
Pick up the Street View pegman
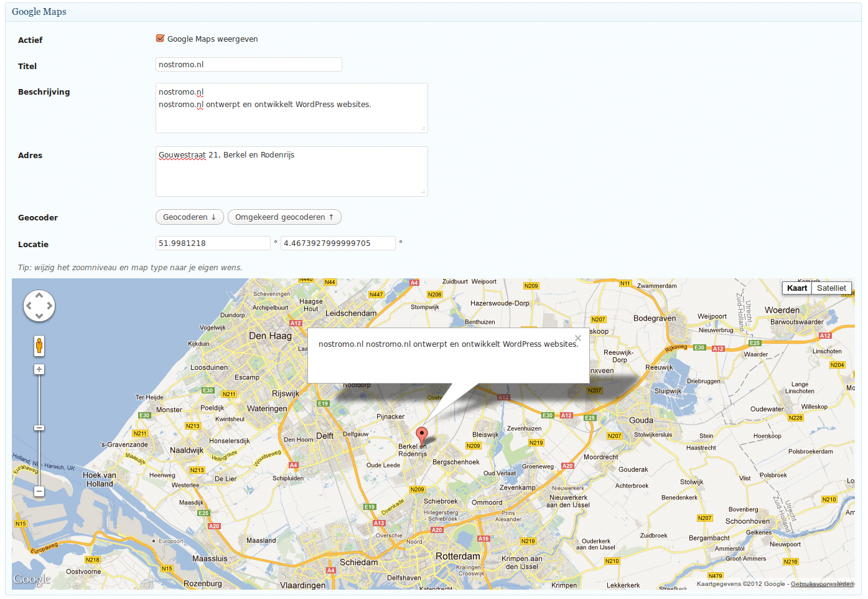pyautogui.click(x=39, y=346)
